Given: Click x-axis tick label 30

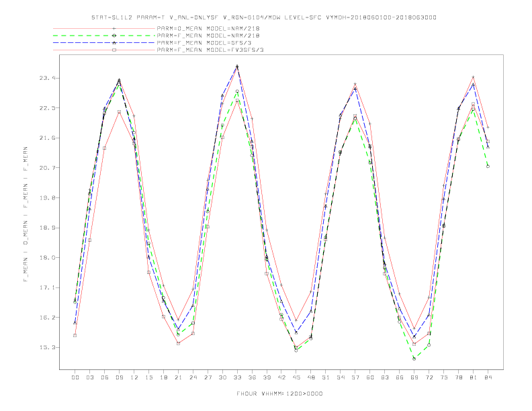Looking at the screenshot, I should click(x=222, y=377).
